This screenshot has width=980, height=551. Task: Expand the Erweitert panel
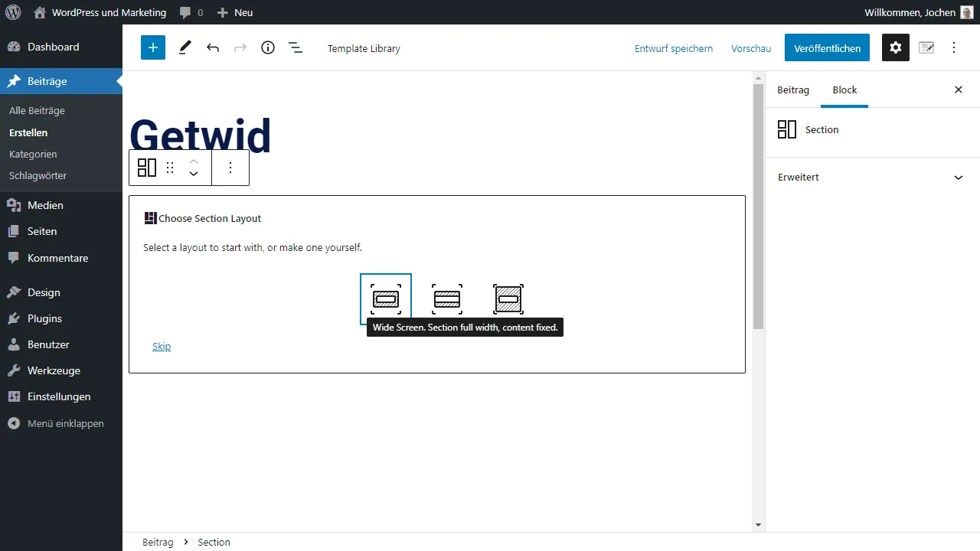872,177
